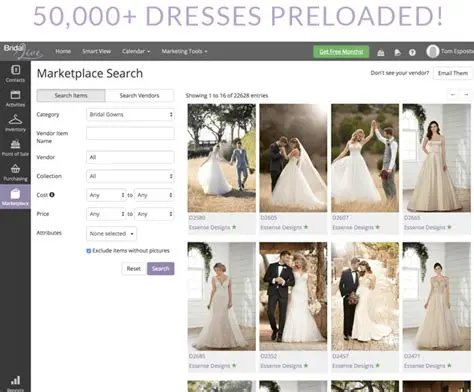This screenshot has width=474, height=392.
Task: Click the Vendor All input field
Action: (130, 157)
